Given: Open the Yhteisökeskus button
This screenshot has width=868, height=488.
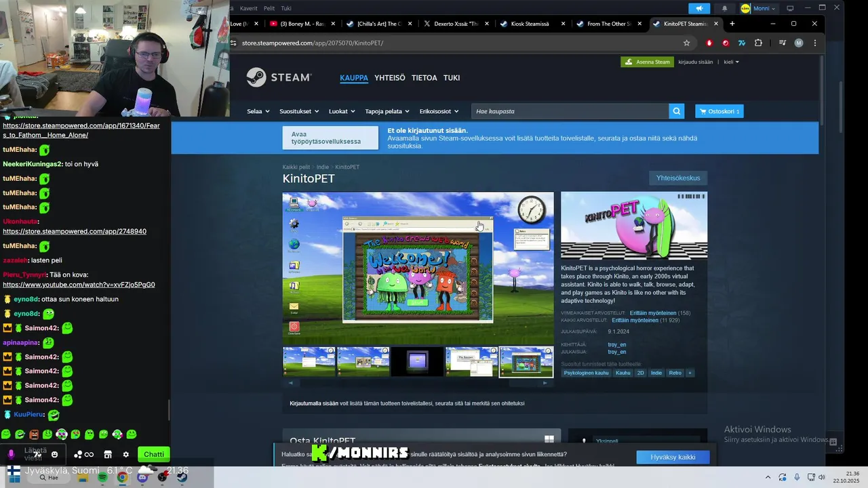Looking at the screenshot, I should coord(678,178).
